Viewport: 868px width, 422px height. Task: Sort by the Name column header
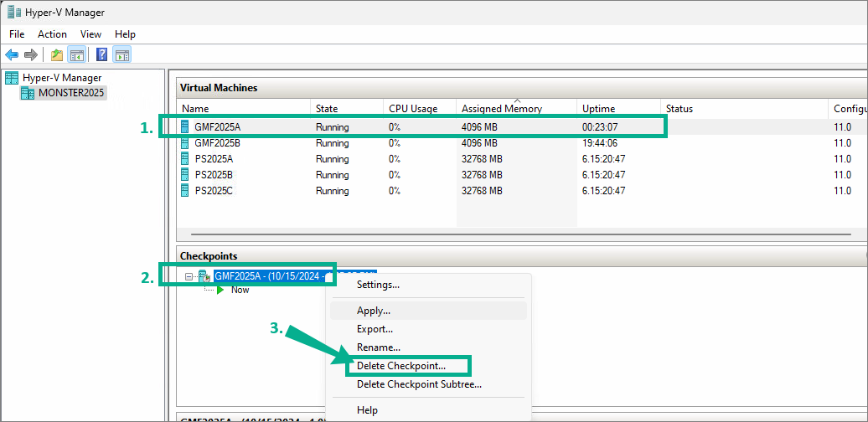(x=244, y=109)
